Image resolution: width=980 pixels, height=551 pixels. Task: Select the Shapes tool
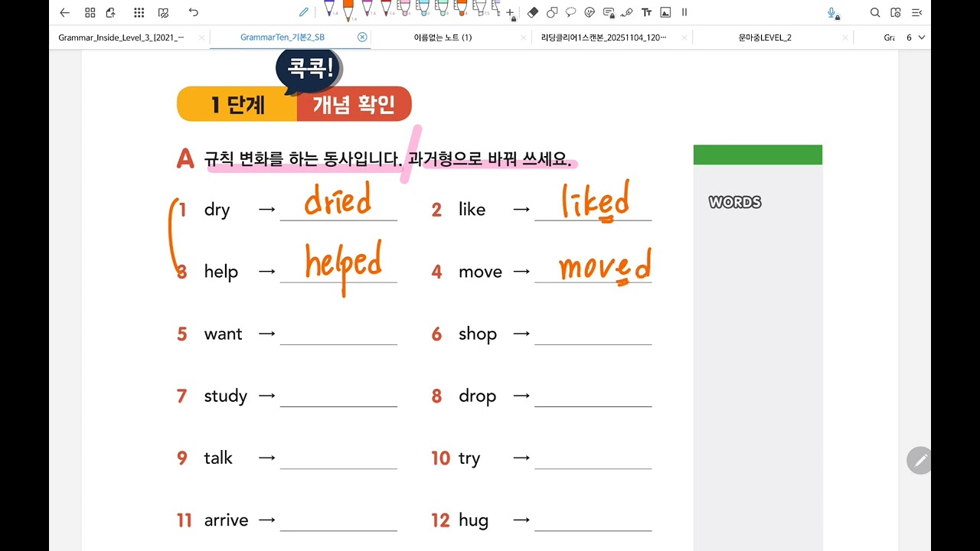[552, 12]
